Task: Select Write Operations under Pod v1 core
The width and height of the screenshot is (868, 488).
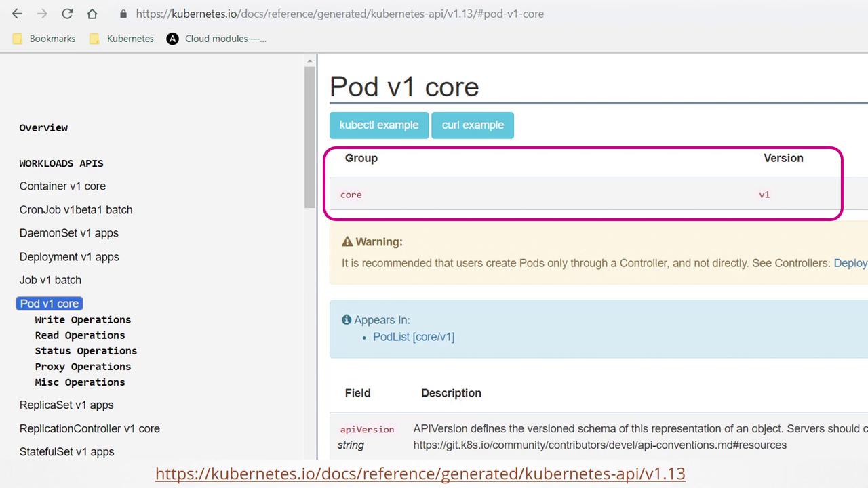Action: pos(83,319)
